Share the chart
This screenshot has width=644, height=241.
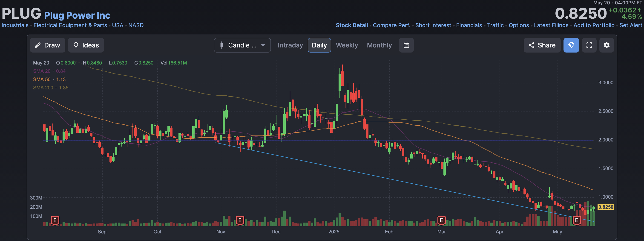pos(542,45)
